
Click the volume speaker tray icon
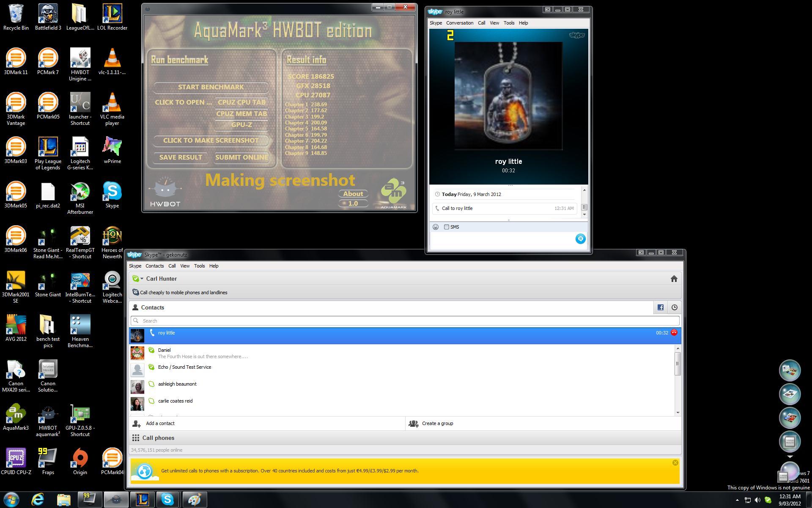pyautogui.click(x=757, y=500)
